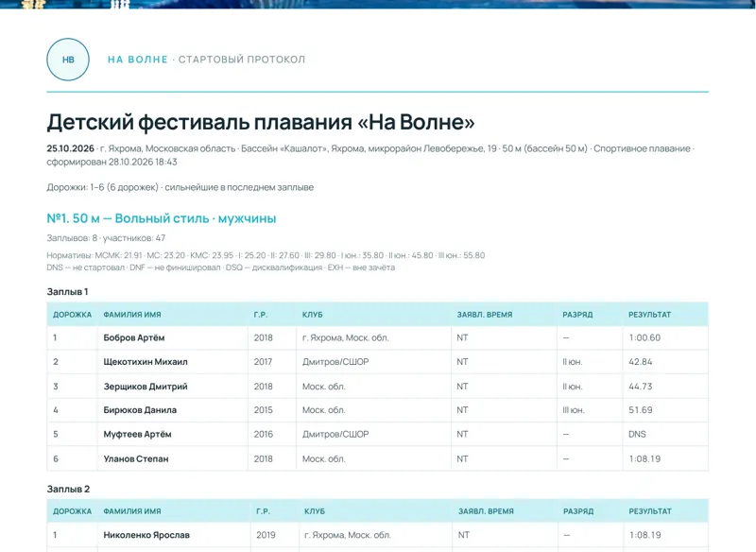Click the 'DNS — не стартовал' legend line
The image size is (756, 552).
(221, 267)
